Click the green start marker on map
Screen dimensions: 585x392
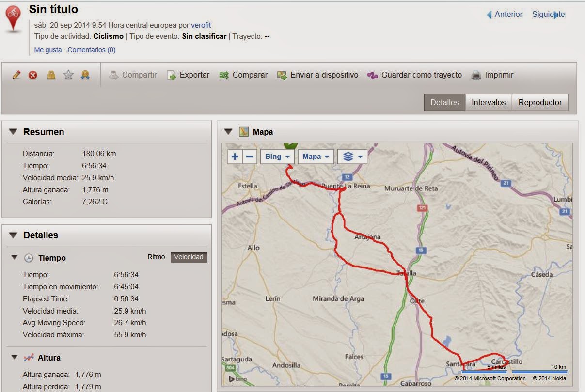pyautogui.click(x=290, y=145)
